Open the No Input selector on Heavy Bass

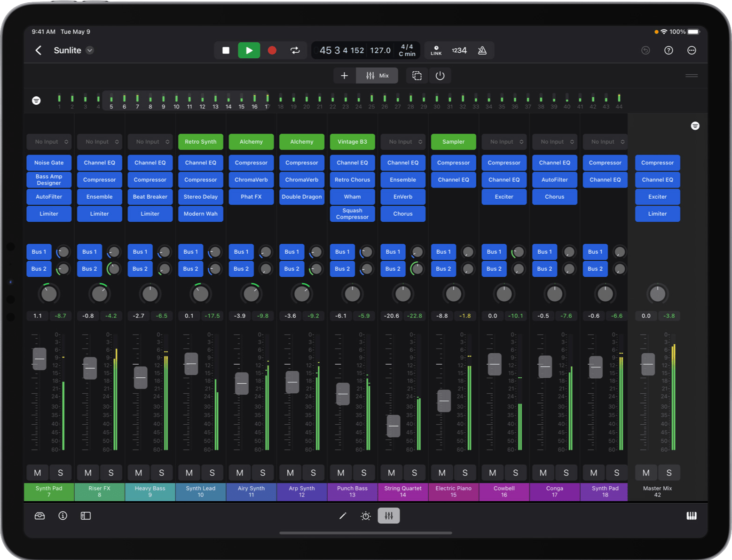[150, 142]
